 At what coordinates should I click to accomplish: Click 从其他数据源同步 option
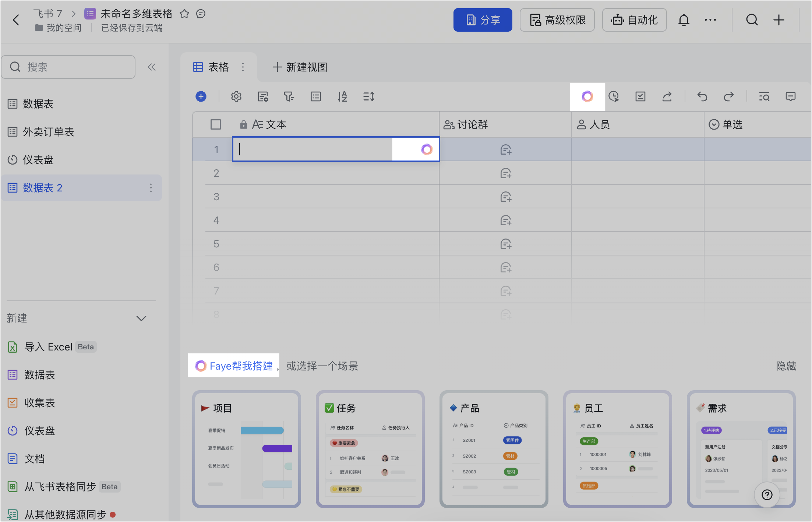click(x=61, y=515)
